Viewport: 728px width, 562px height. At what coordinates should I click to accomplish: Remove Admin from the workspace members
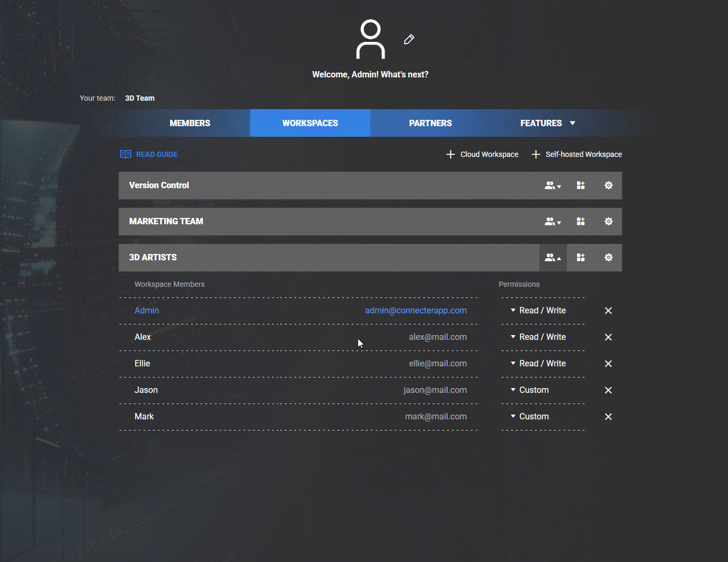click(608, 311)
